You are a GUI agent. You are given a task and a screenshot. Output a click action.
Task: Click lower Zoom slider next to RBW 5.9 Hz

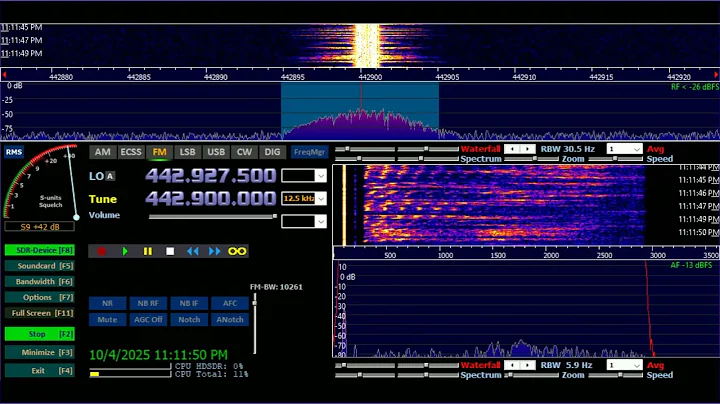[531, 375]
